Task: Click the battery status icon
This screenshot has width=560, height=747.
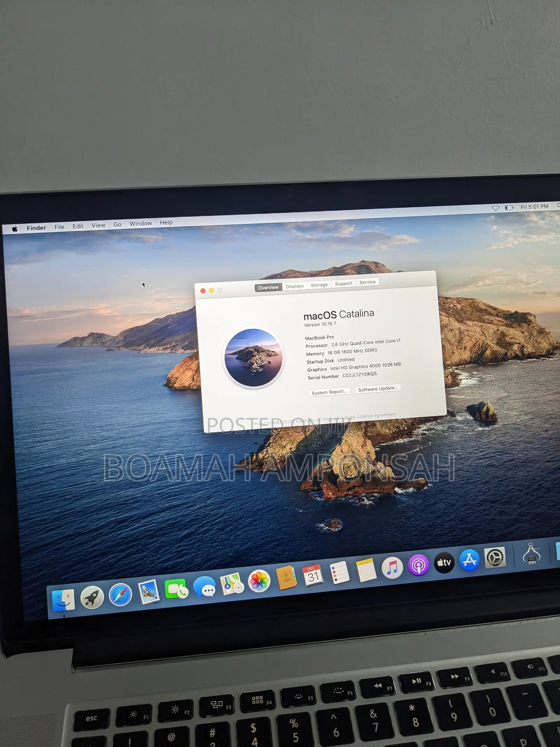Action: pos(509,208)
